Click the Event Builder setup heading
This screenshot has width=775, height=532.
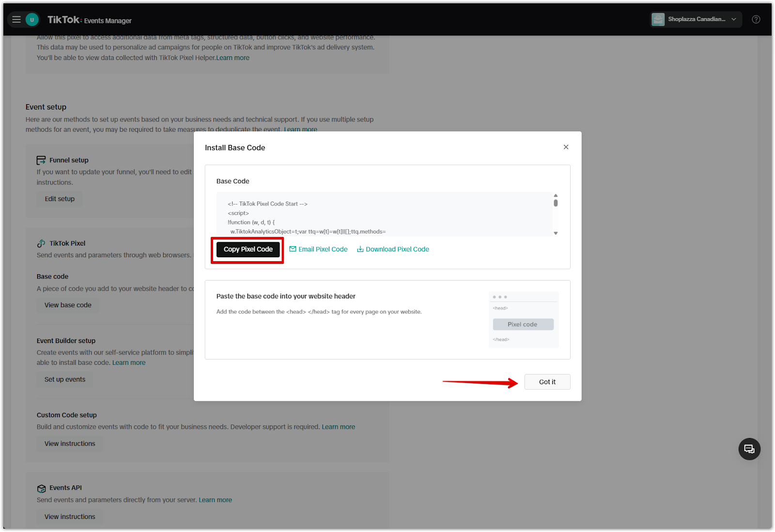coord(66,341)
